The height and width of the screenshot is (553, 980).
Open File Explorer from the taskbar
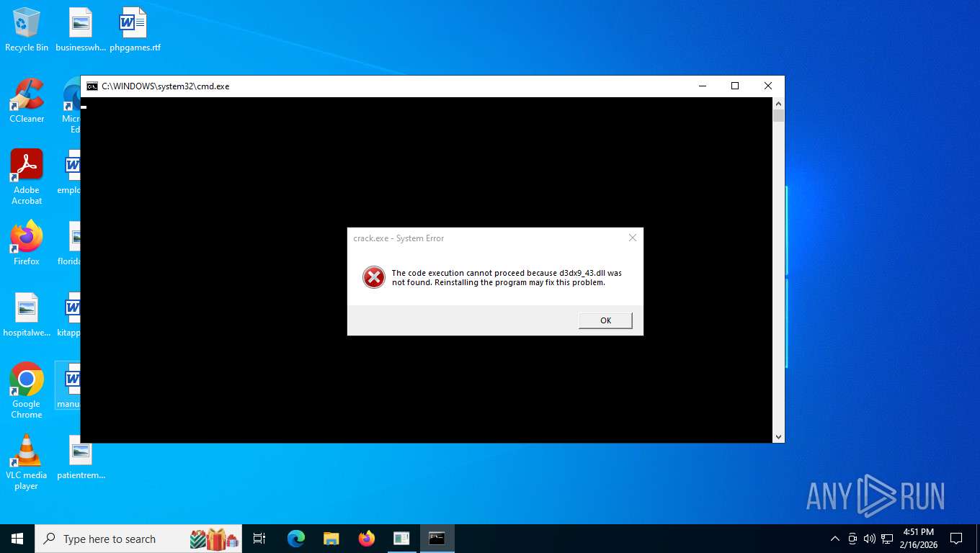click(x=331, y=539)
